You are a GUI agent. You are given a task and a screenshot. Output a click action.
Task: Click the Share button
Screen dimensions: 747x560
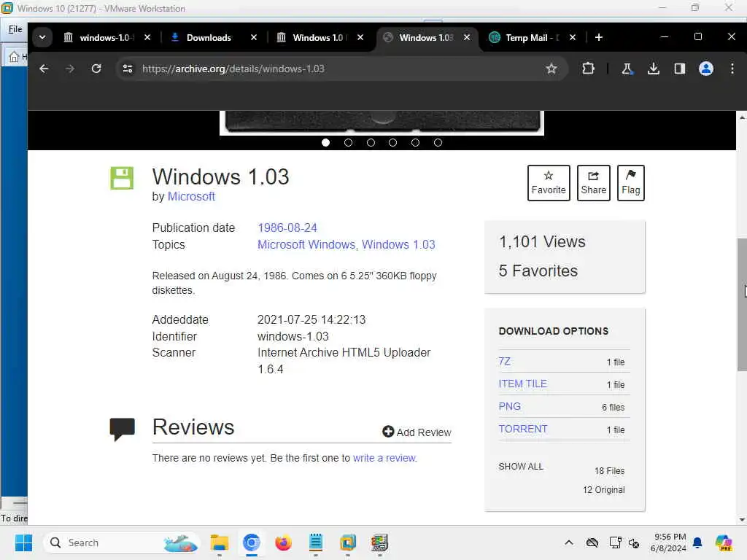(x=594, y=183)
